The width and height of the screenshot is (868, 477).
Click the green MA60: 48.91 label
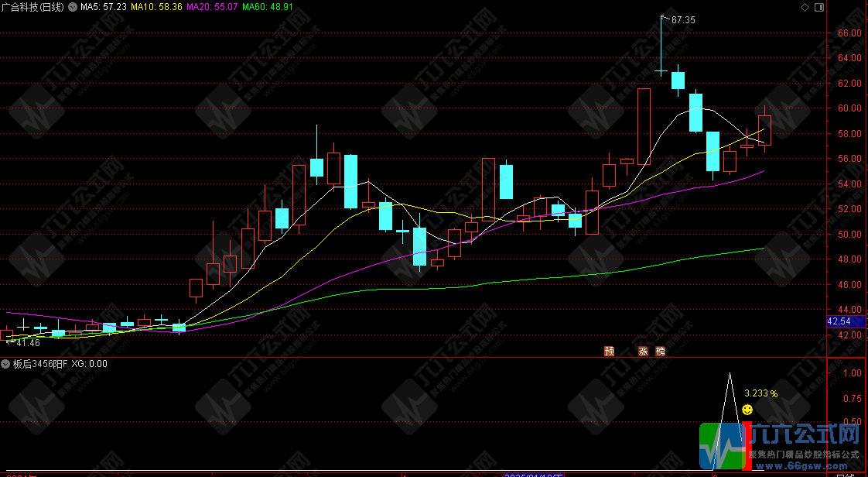pos(268,7)
